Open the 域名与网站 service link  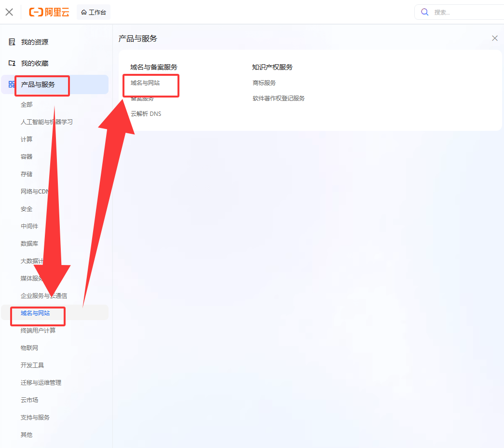145,83
